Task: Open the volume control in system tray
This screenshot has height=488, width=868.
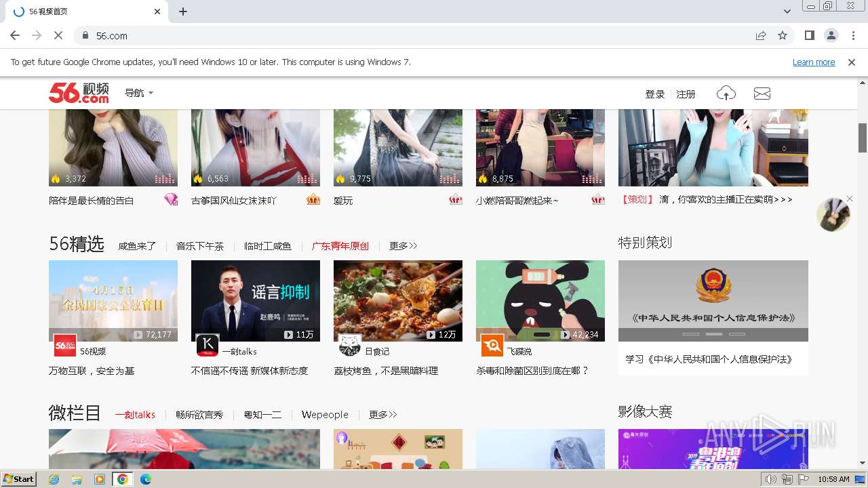Action: point(770,479)
